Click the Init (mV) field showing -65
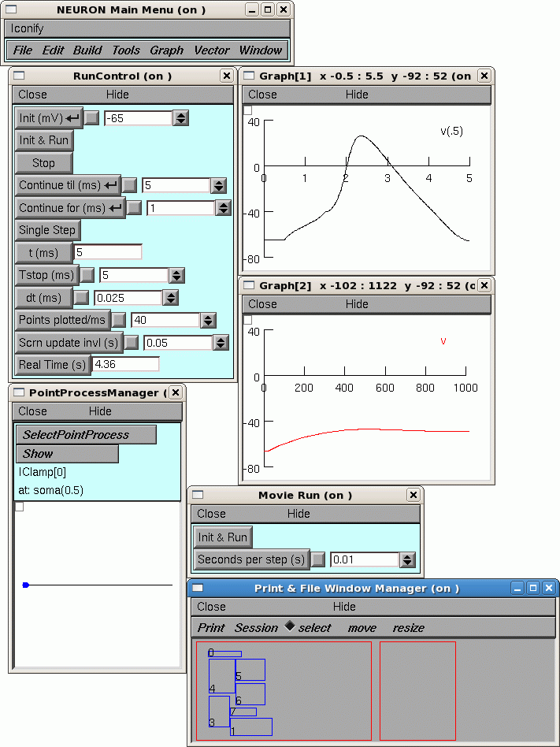Image resolution: width=560 pixels, height=747 pixels. [x=138, y=118]
